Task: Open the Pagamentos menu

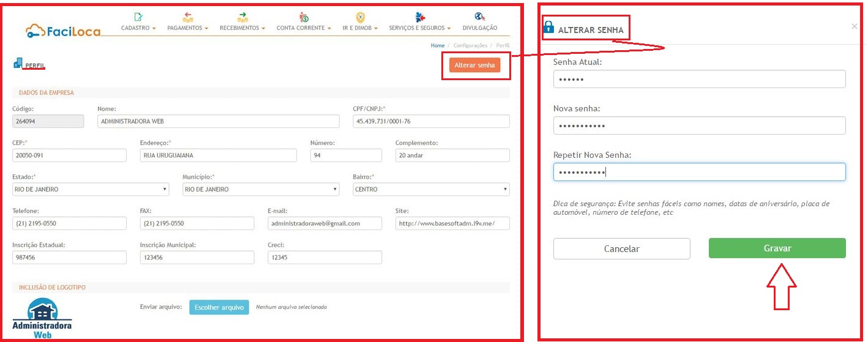Action: click(x=188, y=28)
